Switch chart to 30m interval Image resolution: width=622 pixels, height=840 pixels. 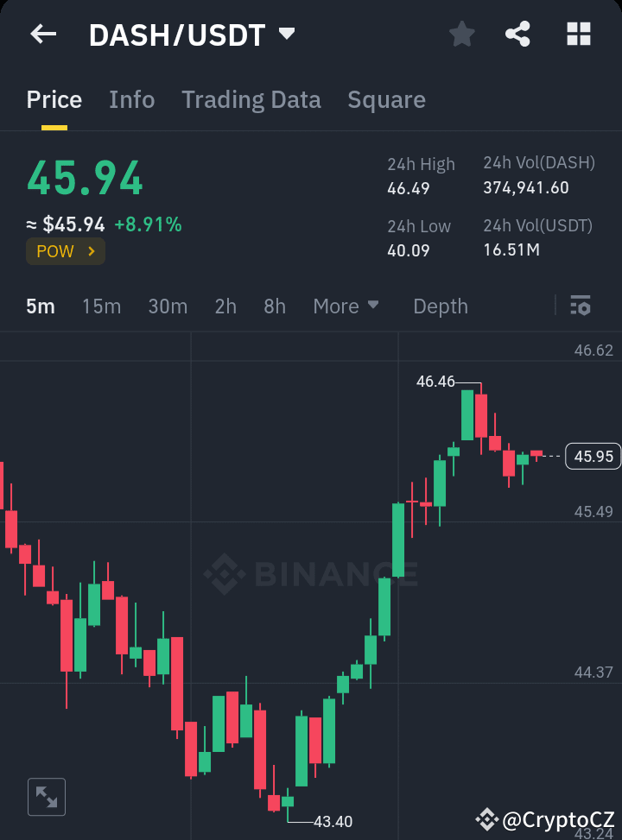coord(168,306)
